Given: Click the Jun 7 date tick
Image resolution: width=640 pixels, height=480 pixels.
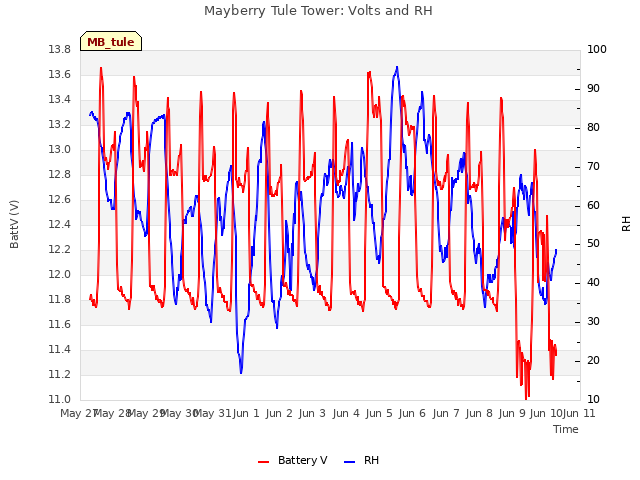Looking at the screenshot, I should (446, 414).
